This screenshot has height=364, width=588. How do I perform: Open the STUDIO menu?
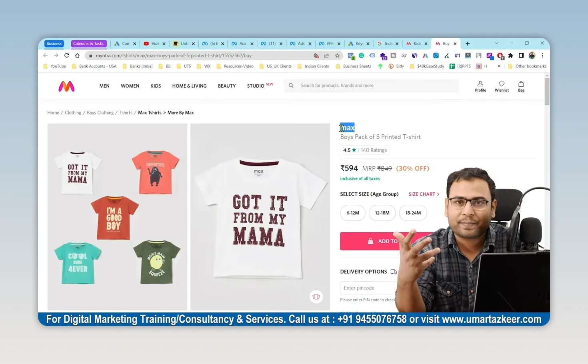[x=256, y=86]
